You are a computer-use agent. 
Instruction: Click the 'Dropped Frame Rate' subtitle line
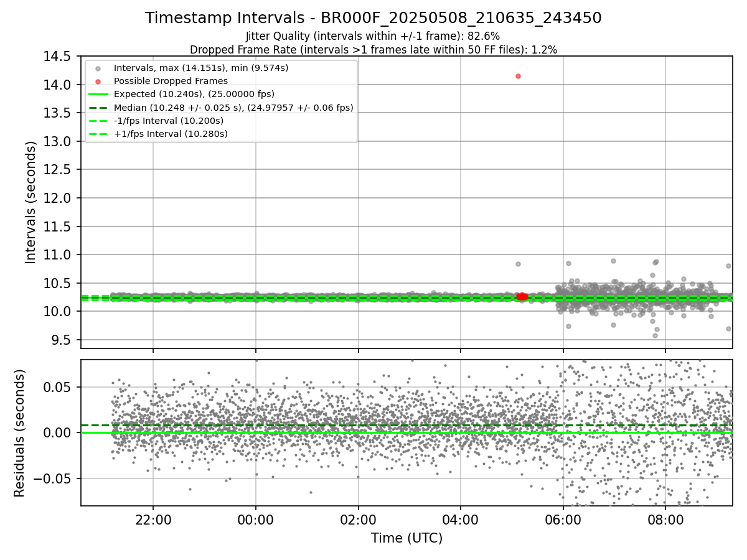pos(374,49)
